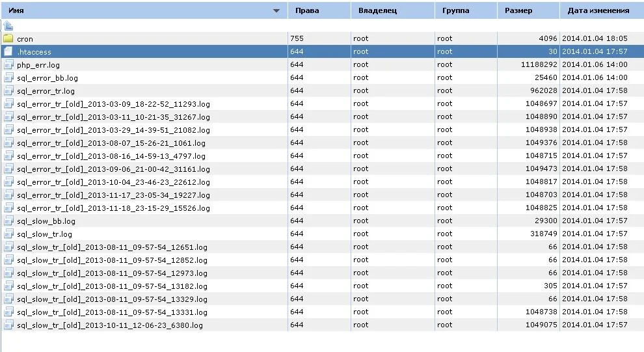Click the sql_slow_bb.log file icon
This screenshot has height=352, width=644.
(8, 221)
